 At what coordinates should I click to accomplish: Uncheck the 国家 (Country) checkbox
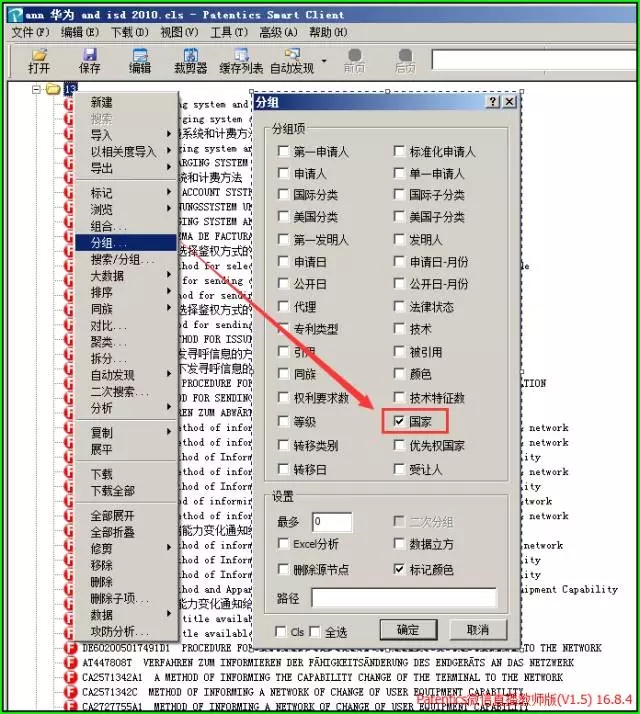point(400,422)
